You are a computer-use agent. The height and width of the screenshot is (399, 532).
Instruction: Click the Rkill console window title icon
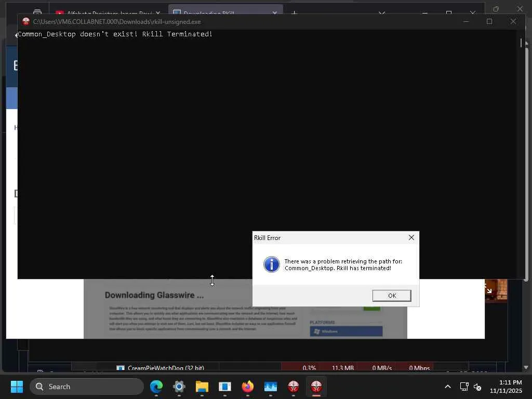[x=26, y=22]
